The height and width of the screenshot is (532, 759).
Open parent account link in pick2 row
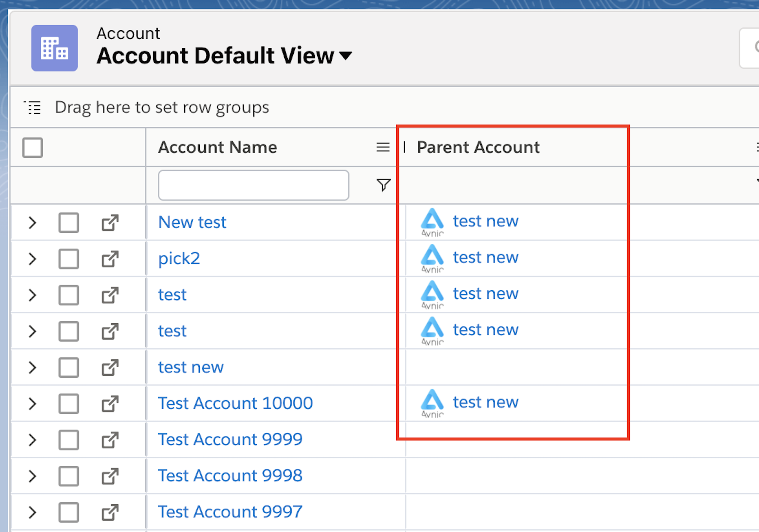pos(485,258)
